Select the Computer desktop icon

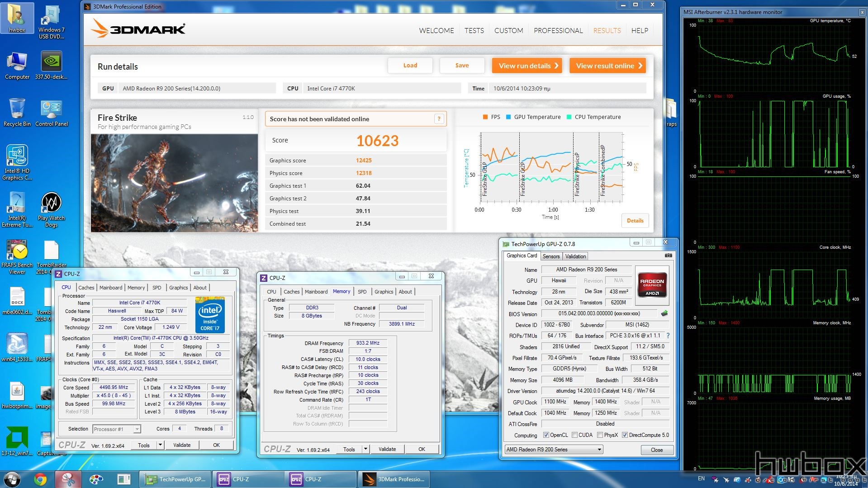pyautogui.click(x=17, y=66)
